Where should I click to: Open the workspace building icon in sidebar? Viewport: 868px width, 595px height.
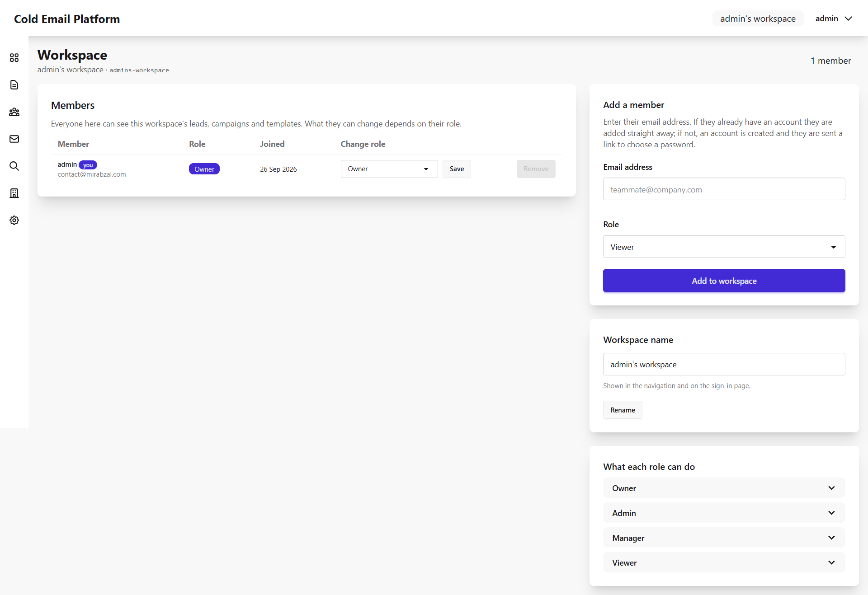pyautogui.click(x=14, y=193)
